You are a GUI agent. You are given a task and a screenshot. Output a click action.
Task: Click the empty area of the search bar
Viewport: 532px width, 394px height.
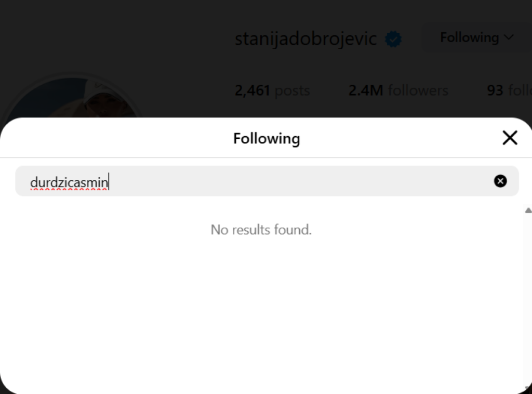[x=312, y=181]
